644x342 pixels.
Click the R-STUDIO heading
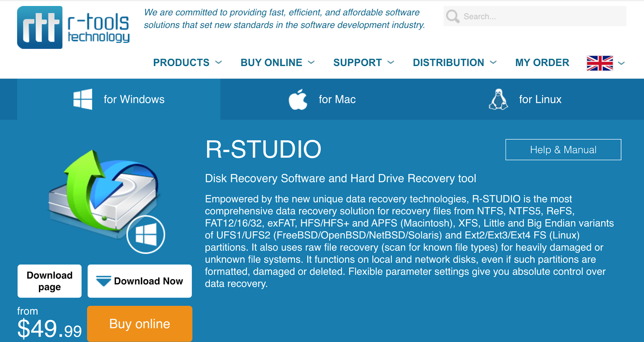point(263,149)
